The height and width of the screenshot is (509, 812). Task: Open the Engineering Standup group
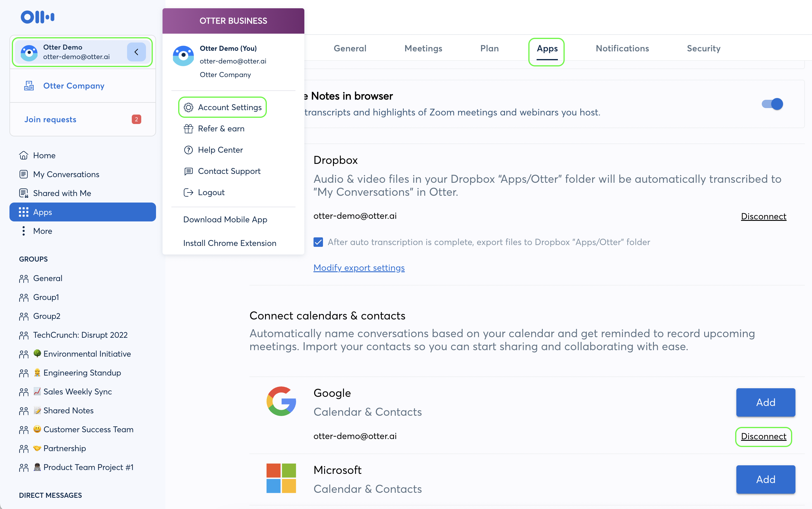[82, 373]
